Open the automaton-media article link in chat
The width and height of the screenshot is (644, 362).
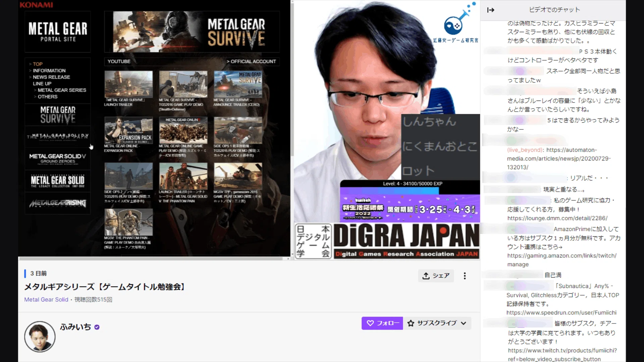click(559, 159)
